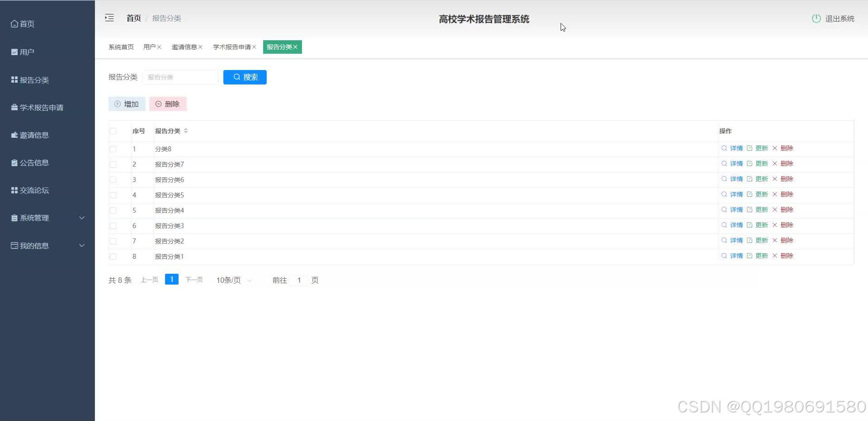Check the checkbox next to 报告分类5
The image size is (868, 421).
click(113, 195)
